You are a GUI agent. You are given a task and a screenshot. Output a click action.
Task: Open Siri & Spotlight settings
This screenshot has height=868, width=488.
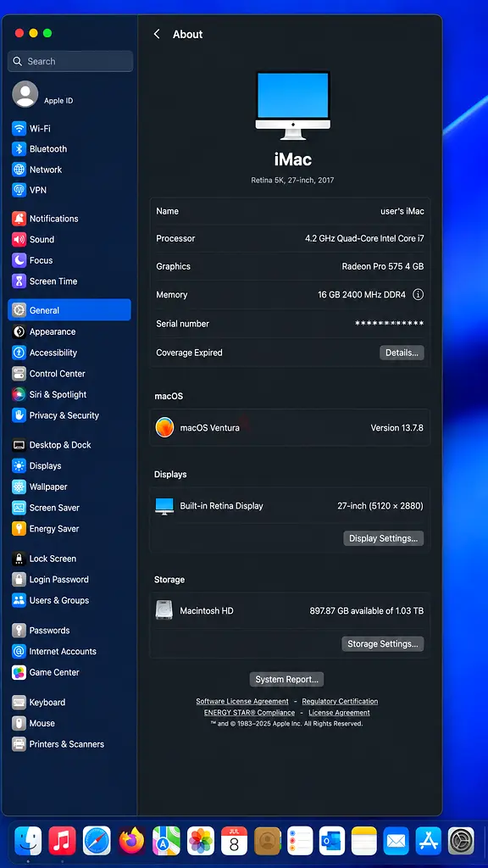[x=69, y=394]
